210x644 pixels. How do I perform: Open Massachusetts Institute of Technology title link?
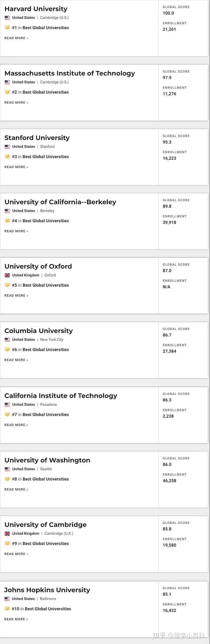pos(70,73)
